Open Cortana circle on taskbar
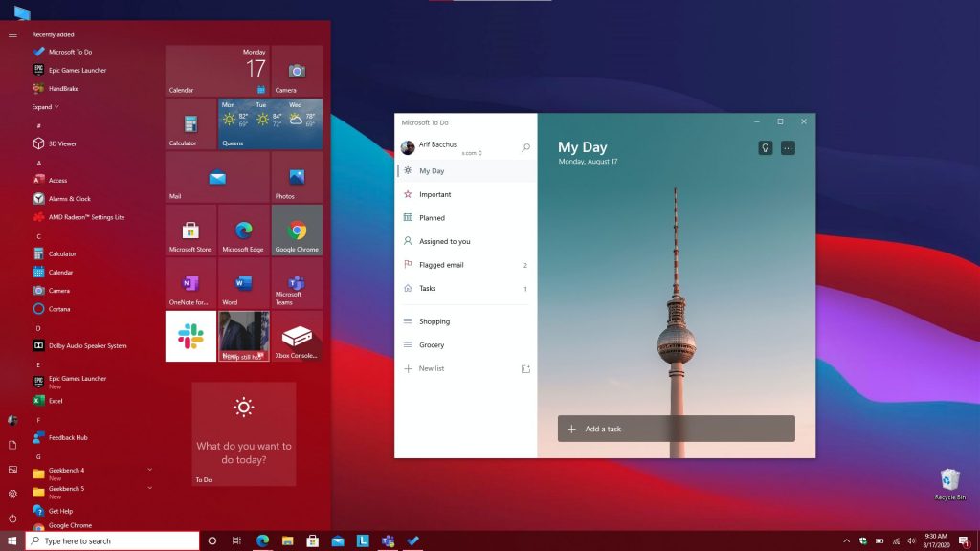This screenshot has width=980, height=551. tap(212, 541)
